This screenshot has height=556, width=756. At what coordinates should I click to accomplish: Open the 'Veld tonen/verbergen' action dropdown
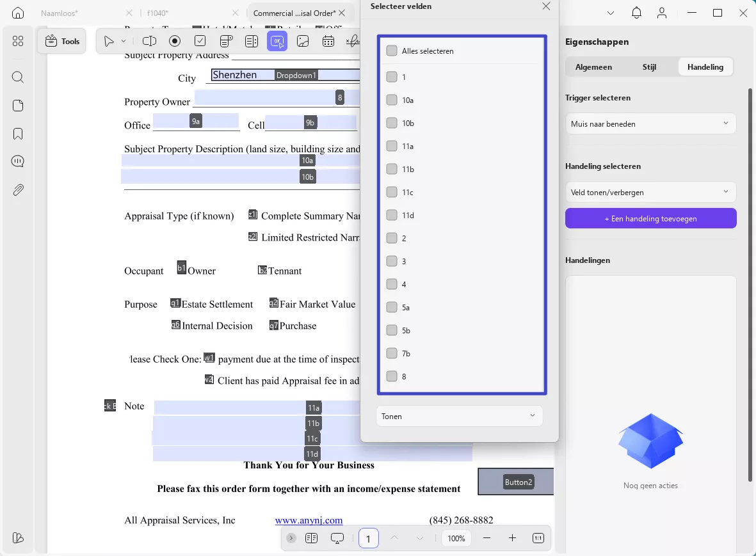point(650,192)
